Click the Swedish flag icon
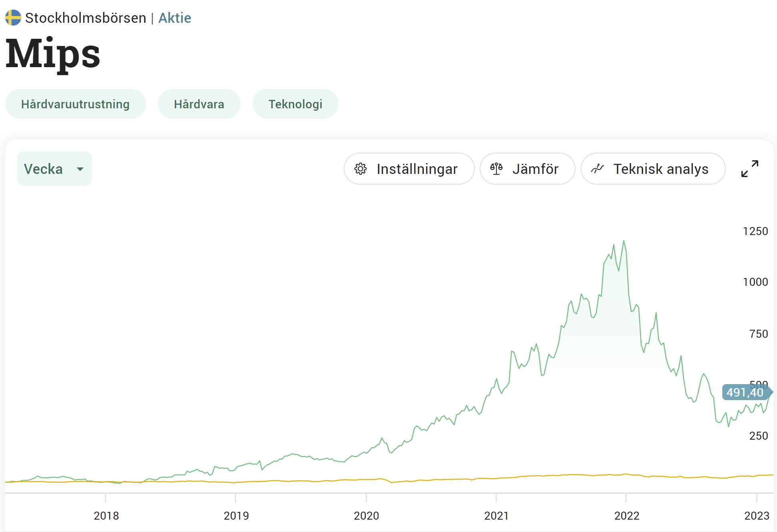 pos(13,18)
